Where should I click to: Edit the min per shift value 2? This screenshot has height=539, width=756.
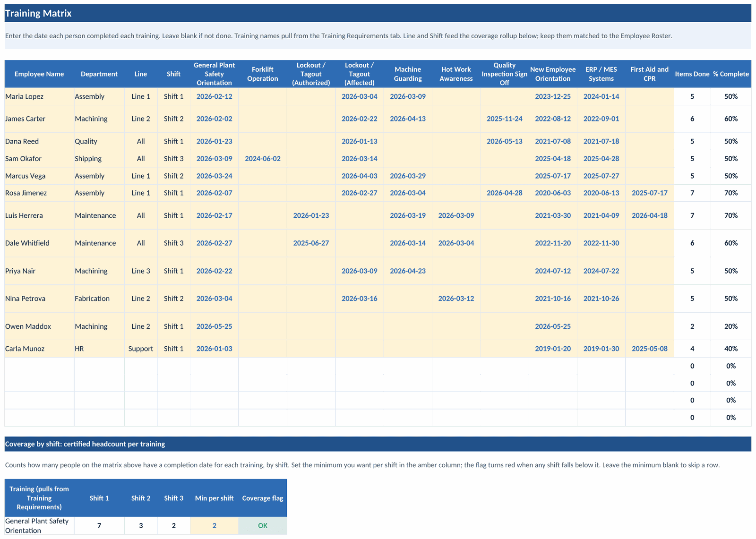click(x=215, y=526)
